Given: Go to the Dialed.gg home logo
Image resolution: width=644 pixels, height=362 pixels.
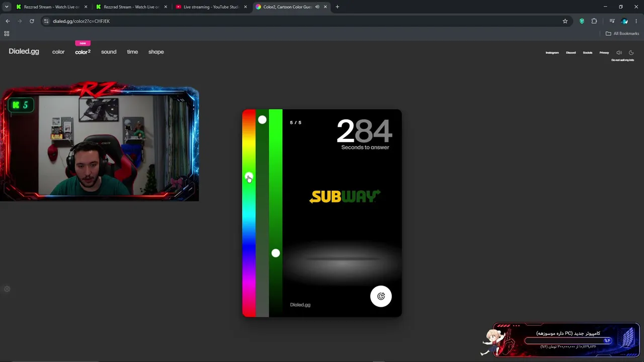Looking at the screenshot, I should 24,52.
